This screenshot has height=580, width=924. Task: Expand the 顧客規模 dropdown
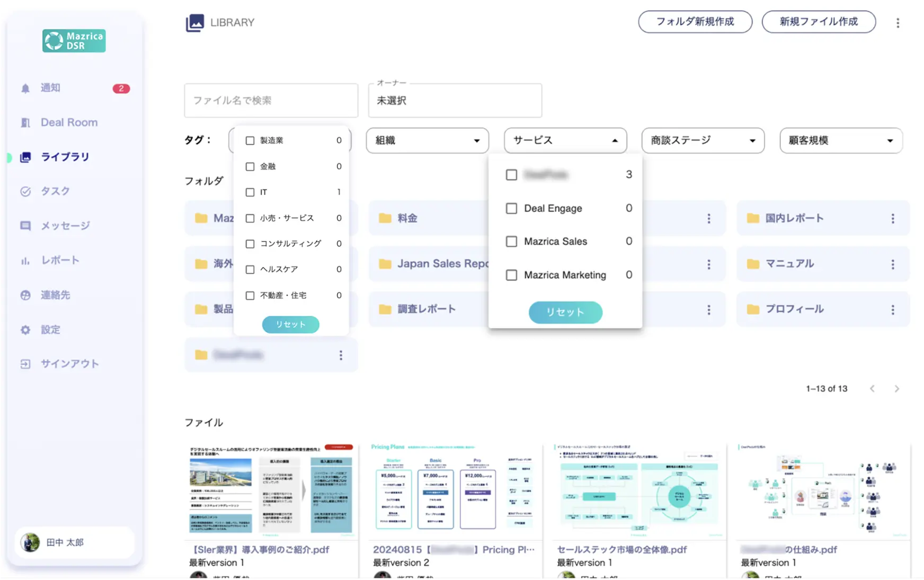840,140
